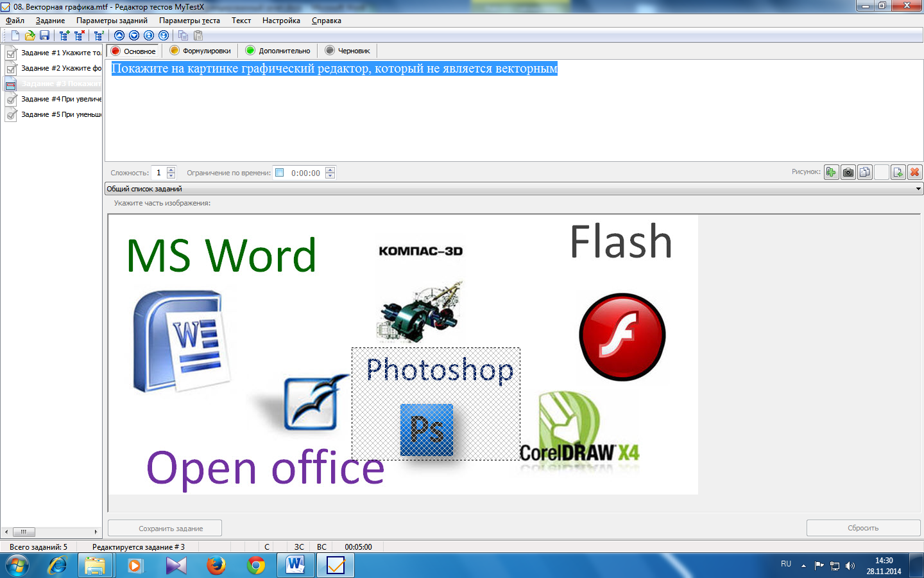The height and width of the screenshot is (578, 924).
Task: Select Задание #5 in the task list
Action: point(53,114)
